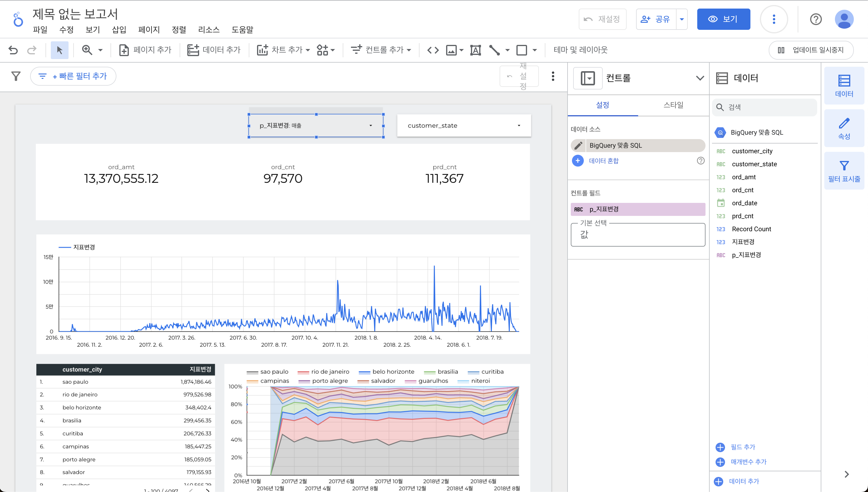Image resolution: width=868 pixels, height=492 pixels.
Task: Switch to the 스타일 tab
Action: tap(673, 105)
